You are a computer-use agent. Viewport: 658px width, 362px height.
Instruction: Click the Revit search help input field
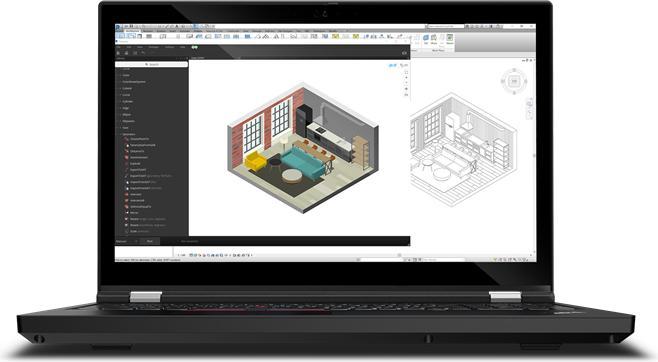pos(445,26)
